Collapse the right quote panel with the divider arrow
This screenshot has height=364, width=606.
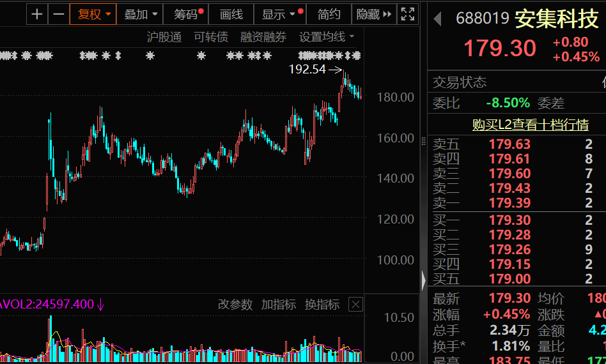click(x=423, y=280)
